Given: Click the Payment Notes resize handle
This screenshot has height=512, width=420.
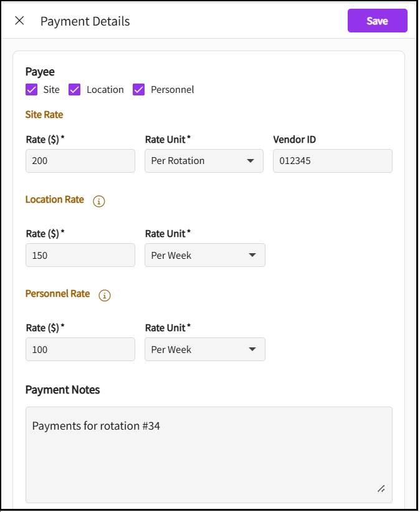Looking at the screenshot, I should pyautogui.click(x=381, y=489).
